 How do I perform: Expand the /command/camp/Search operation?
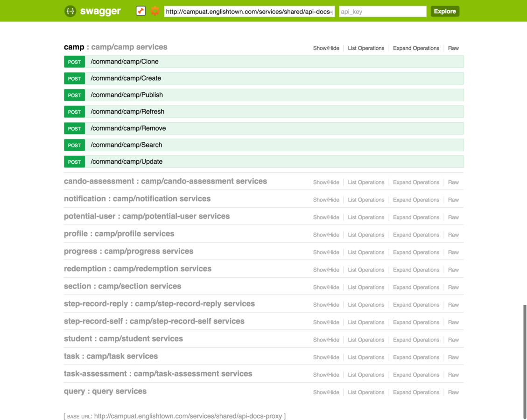coord(263,145)
